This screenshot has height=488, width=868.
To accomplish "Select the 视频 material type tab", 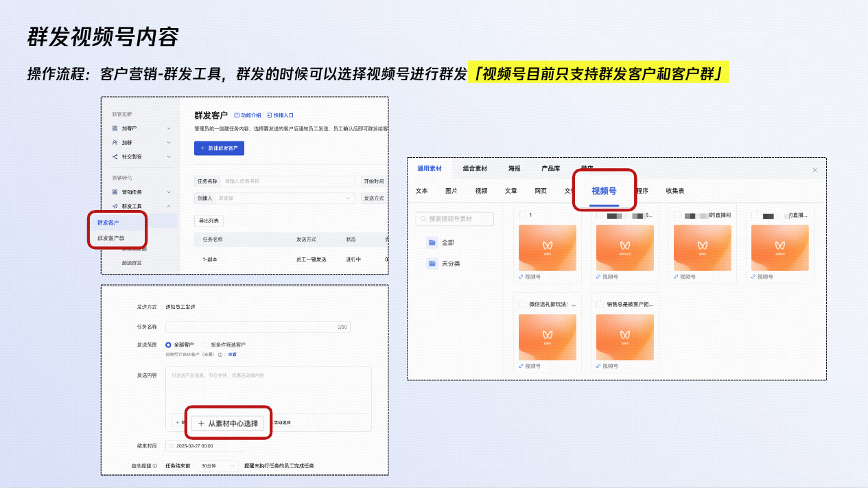I will (481, 191).
